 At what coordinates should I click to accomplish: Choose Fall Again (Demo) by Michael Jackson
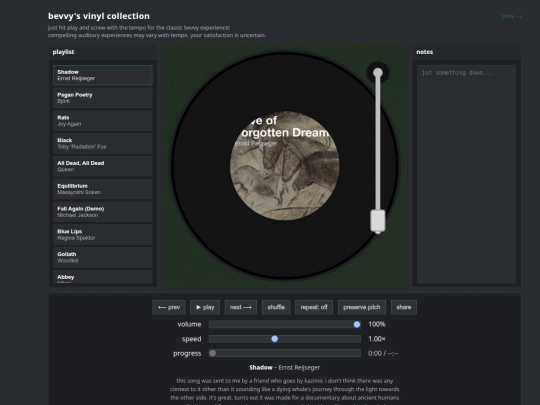click(103, 211)
